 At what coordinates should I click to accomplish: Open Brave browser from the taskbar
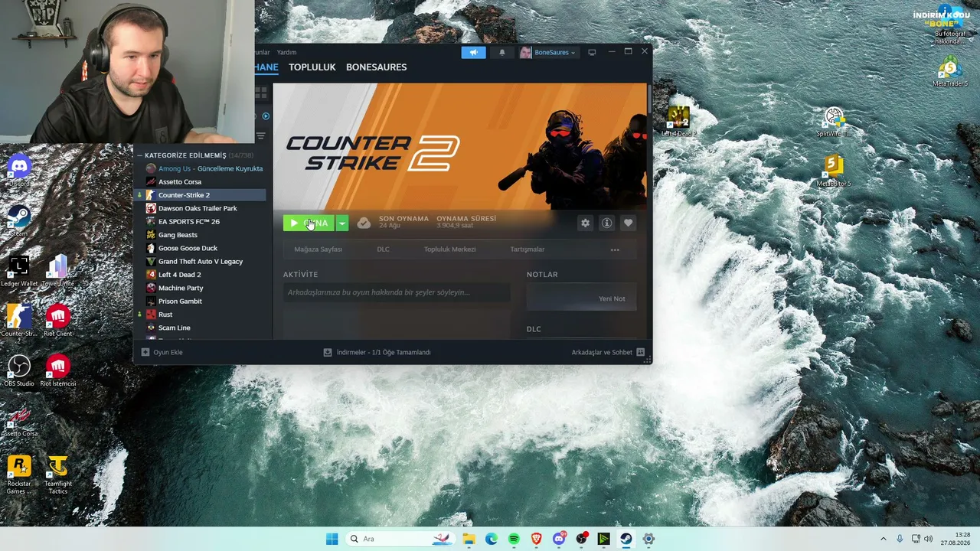click(x=536, y=539)
